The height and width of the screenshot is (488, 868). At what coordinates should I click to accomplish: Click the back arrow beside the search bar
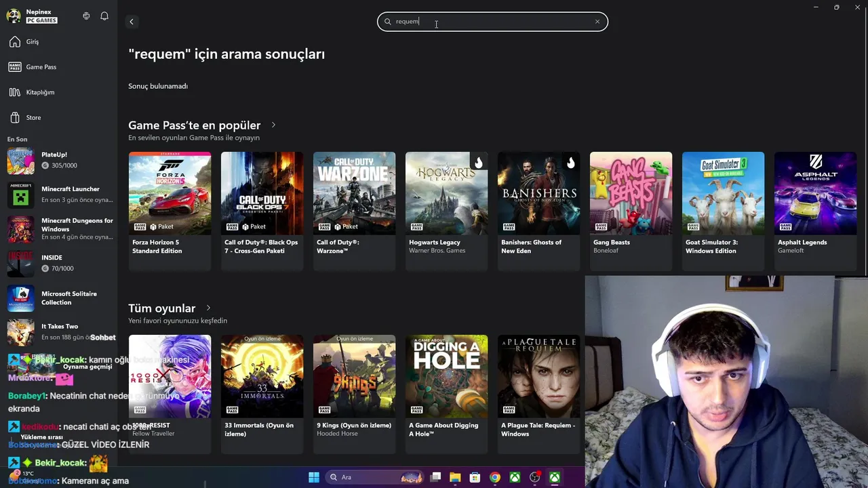coord(132,22)
